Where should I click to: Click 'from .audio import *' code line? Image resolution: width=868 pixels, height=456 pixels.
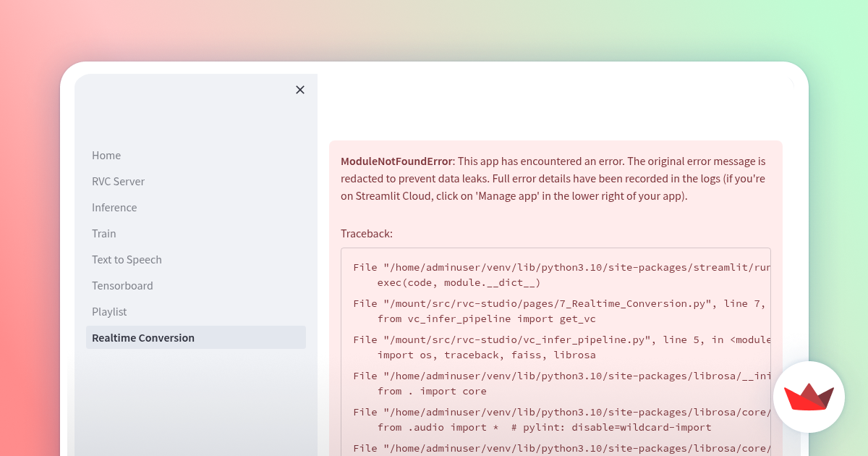point(544,427)
